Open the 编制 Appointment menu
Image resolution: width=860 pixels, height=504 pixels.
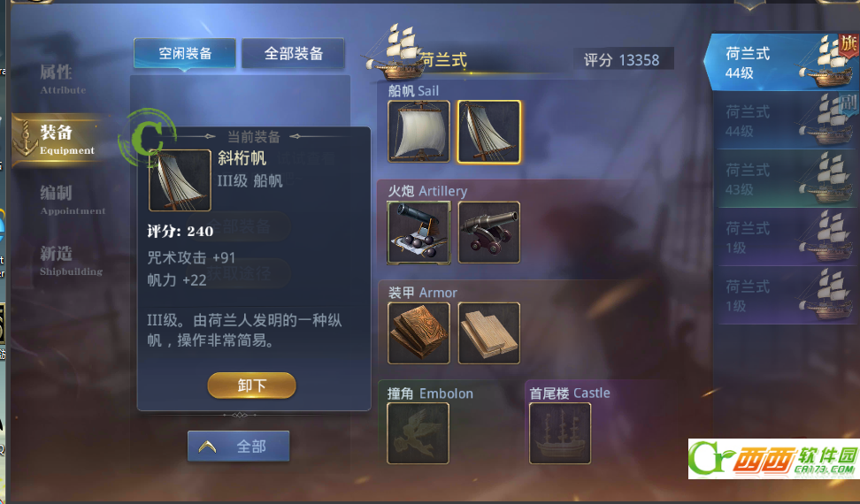[72, 200]
